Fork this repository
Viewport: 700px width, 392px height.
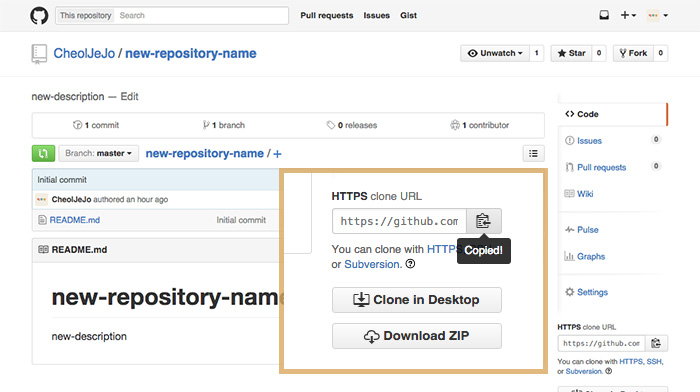(633, 53)
